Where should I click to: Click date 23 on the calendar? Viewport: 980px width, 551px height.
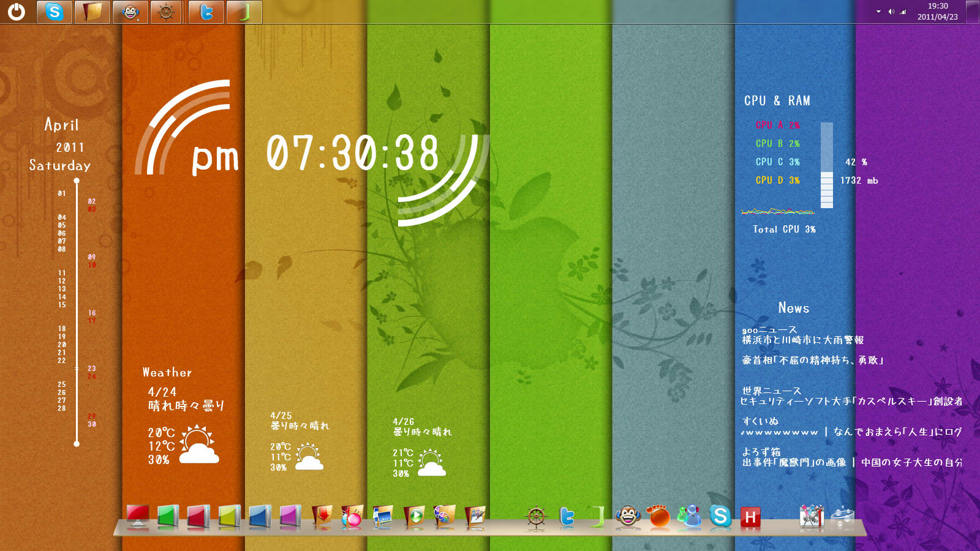point(92,369)
